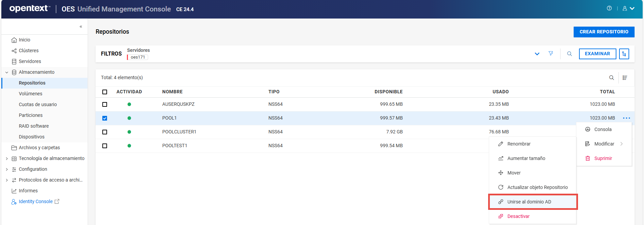Check the AUSERQUSKPZ row checkbox
644x225 pixels.
point(105,104)
